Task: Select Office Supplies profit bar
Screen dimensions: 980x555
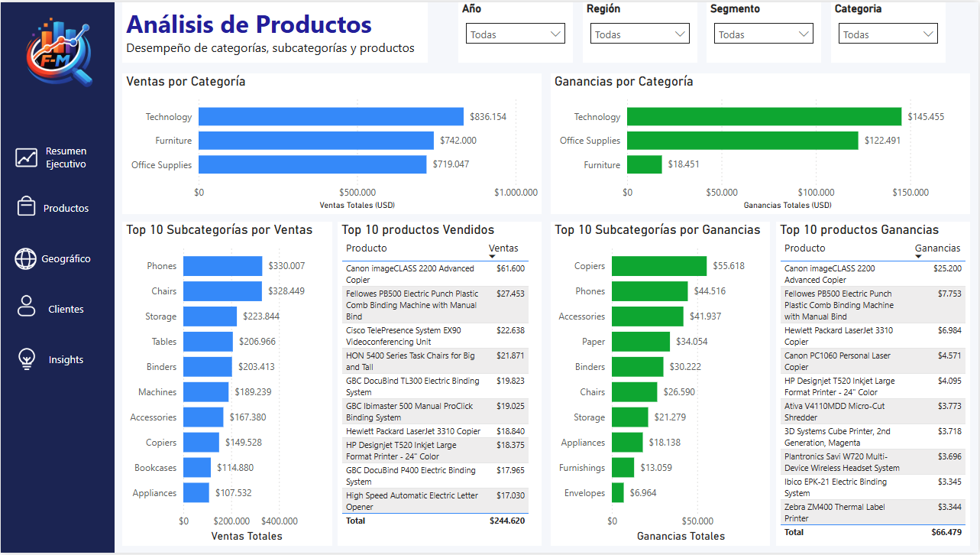Action: click(x=742, y=141)
